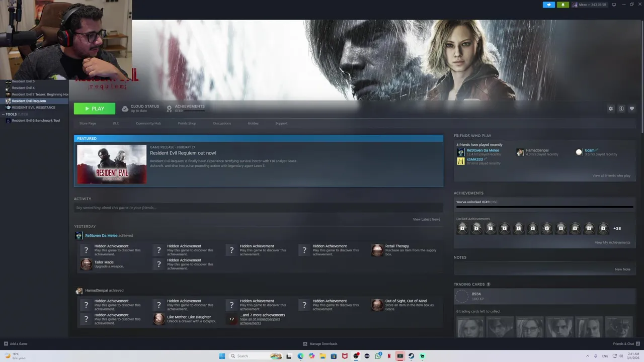Open game info icon
This screenshot has width=644, height=362.
click(x=621, y=109)
